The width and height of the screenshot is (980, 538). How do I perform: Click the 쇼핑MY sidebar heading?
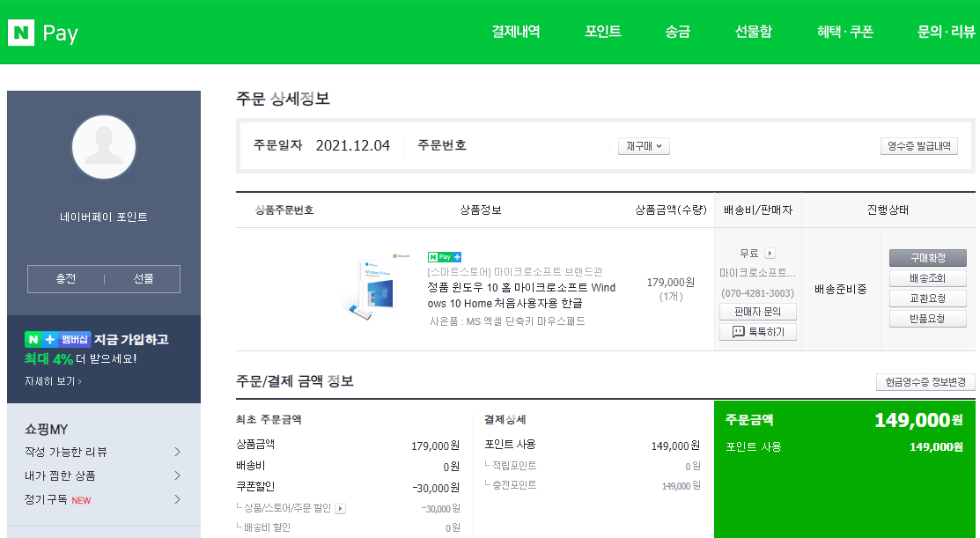click(47, 430)
